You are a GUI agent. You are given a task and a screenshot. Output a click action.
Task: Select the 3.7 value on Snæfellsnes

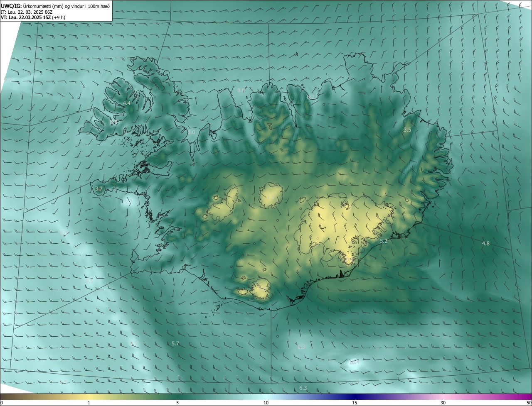(99, 189)
